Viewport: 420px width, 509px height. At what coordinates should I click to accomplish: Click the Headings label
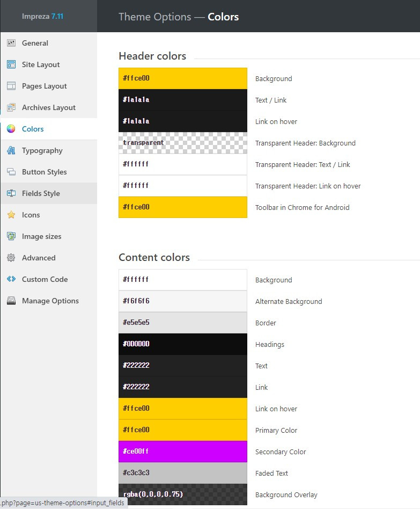click(x=269, y=344)
